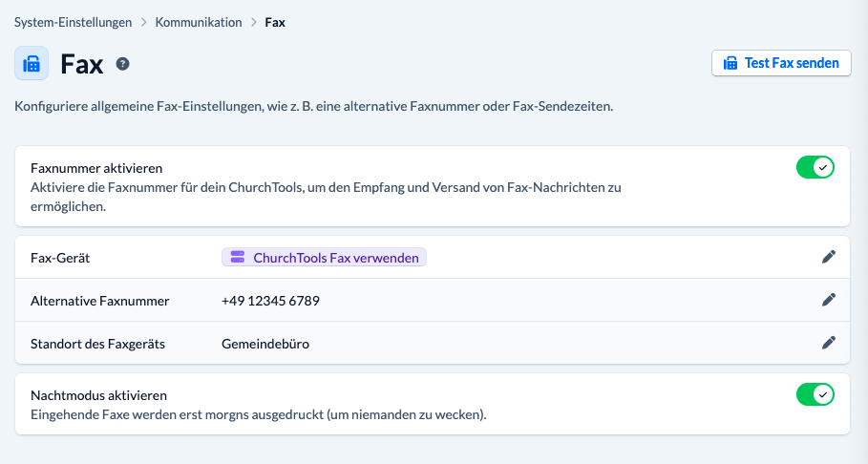Click the Nachtmodus aktivieren heading

pyautogui.click(x=99, y=394)
